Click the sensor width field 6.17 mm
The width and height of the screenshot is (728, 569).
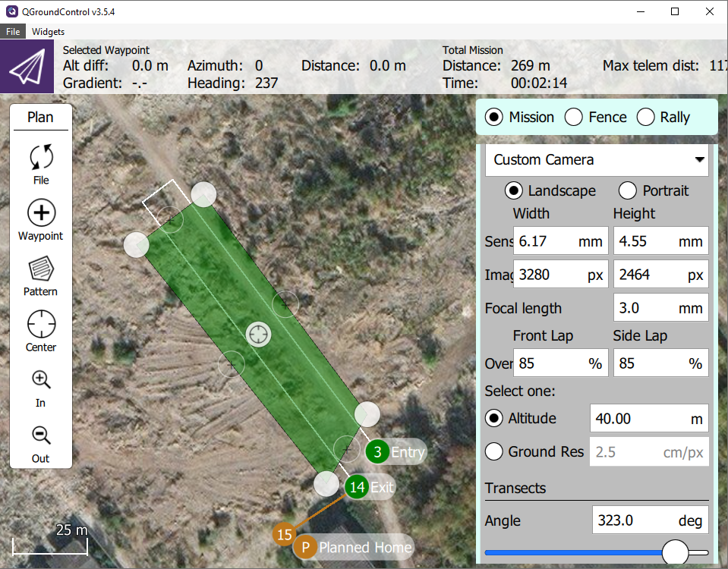pos(560,240)
